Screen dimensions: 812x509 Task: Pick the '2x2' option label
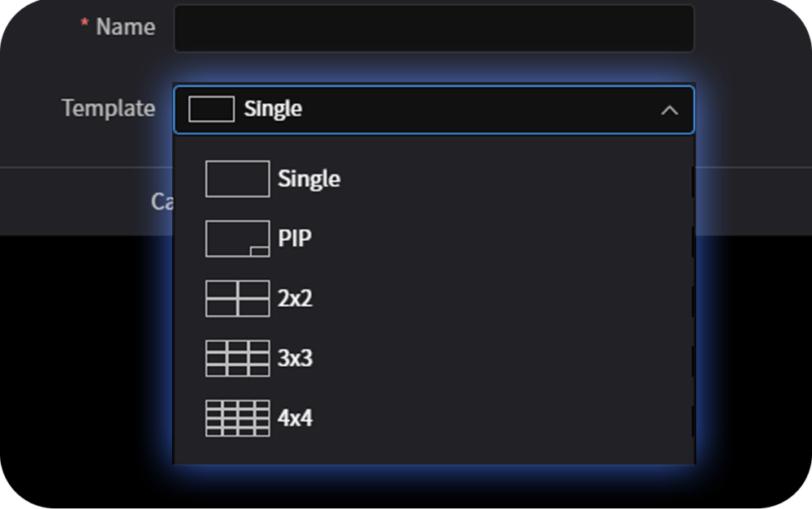[x=295, y=299]
